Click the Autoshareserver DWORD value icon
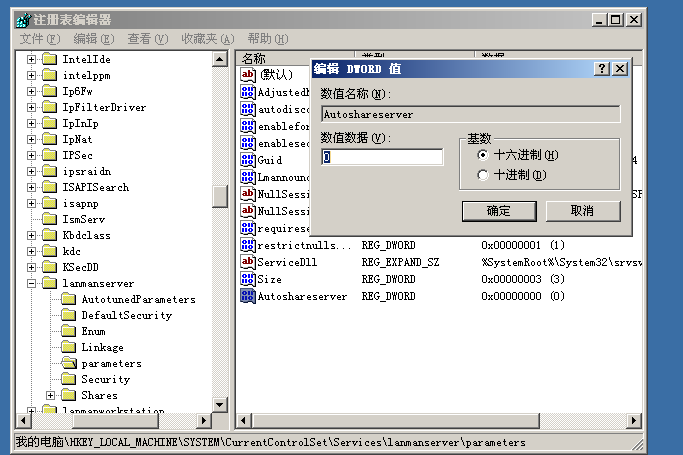The width and height of the screenshot is (683, 455). click(x=247, y=296)
